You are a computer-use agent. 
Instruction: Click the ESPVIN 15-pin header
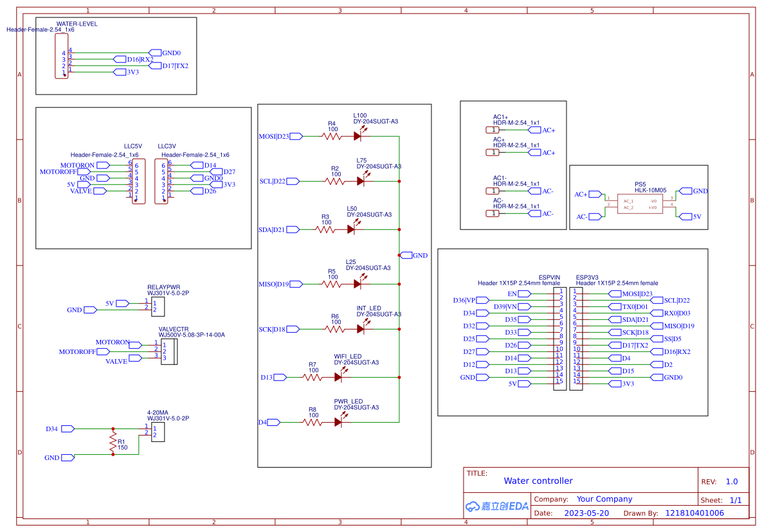point(559,339)
